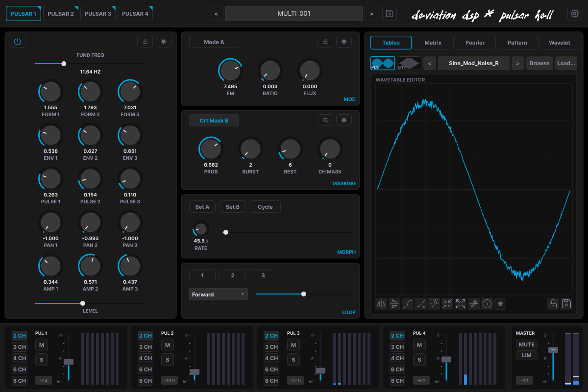Select 8 CH output for PUL 3

point(271,381)
